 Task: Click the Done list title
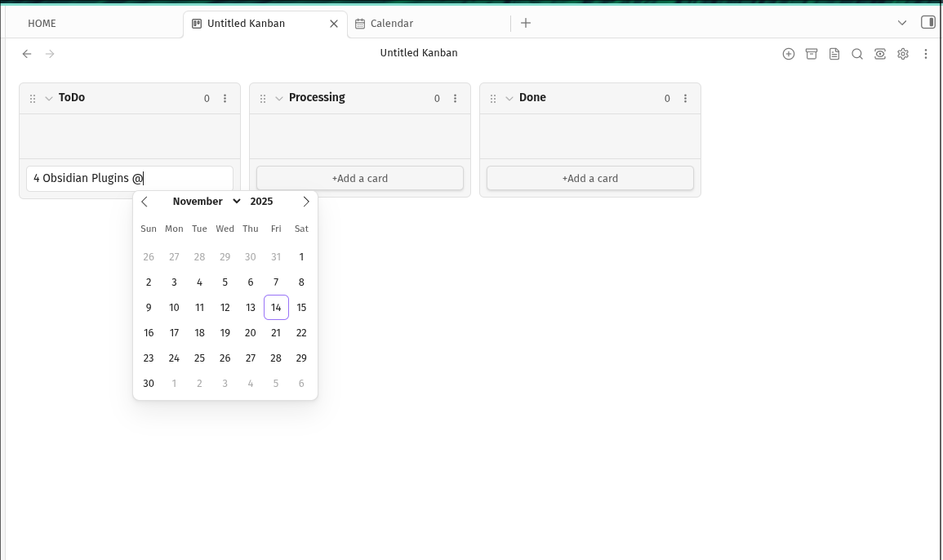[x=532, y=97]
